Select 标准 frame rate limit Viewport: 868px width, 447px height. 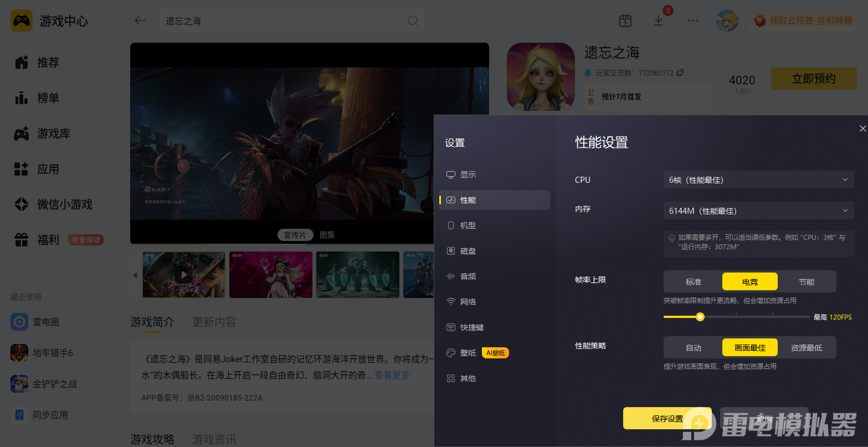click(694, 282)
